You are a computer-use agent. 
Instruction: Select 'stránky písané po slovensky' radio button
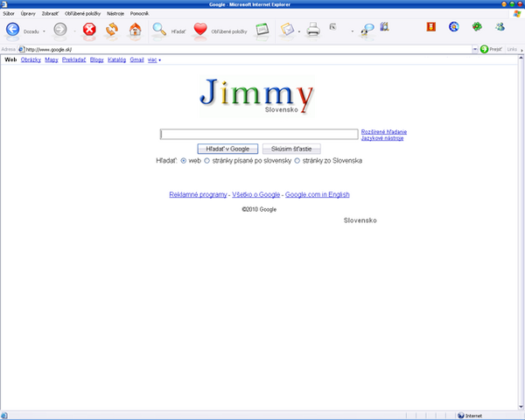click(206, 161)
